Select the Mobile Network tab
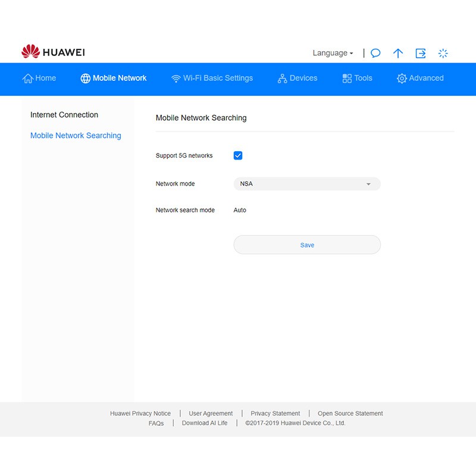The height and width of the screenshot is (476, 476). click(114, 78)
